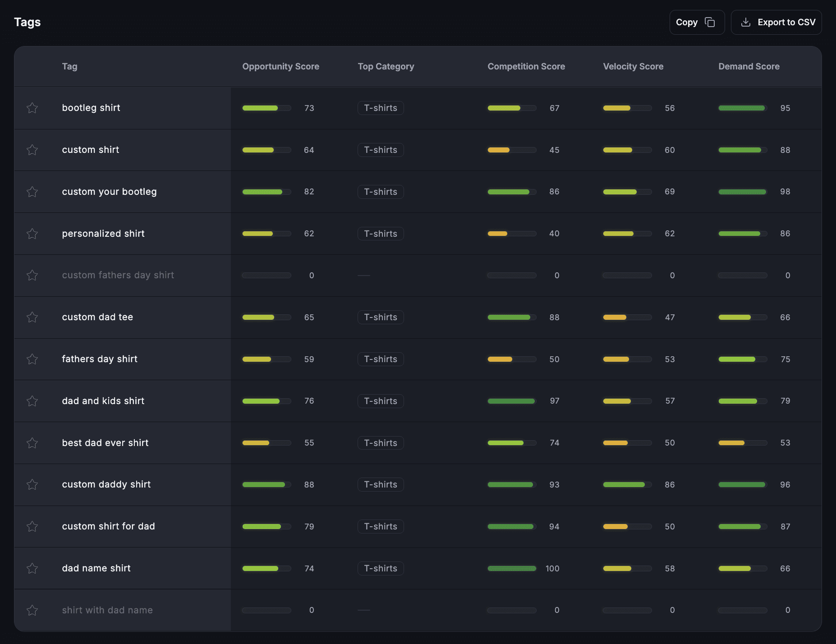Click the opportunity score bar for custom daddy shirt

point(266,485)
